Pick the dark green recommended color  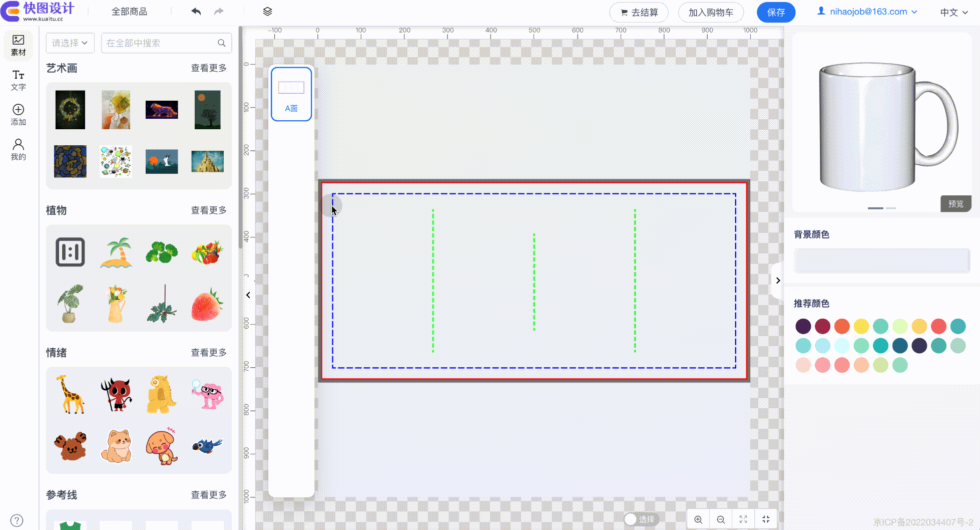(900, 346)
